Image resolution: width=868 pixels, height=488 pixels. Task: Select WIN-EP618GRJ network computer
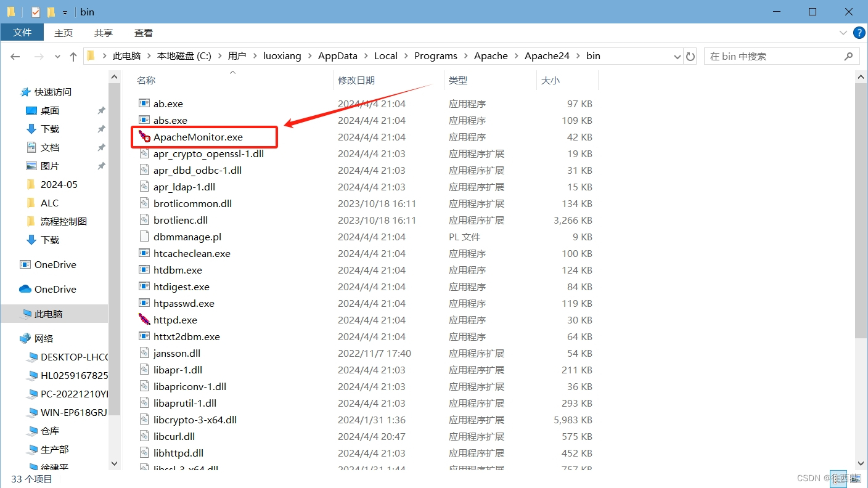(x=74, y=412)
